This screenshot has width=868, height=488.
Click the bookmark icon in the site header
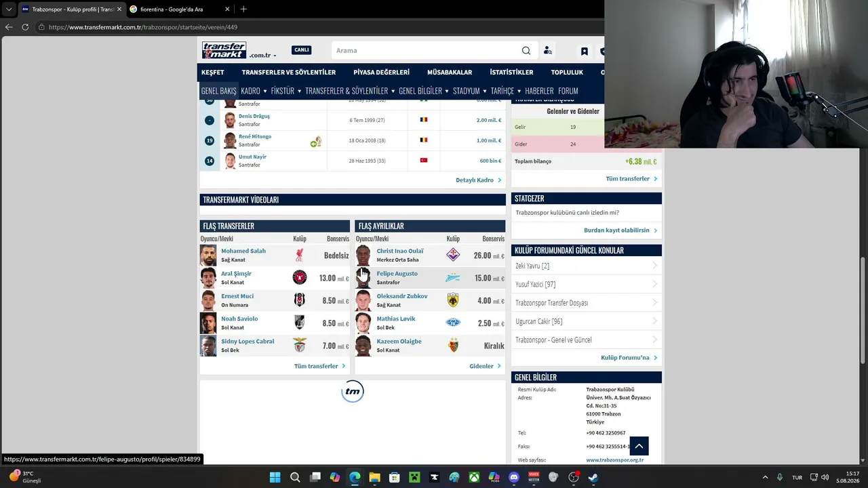[x=584, y=51]
